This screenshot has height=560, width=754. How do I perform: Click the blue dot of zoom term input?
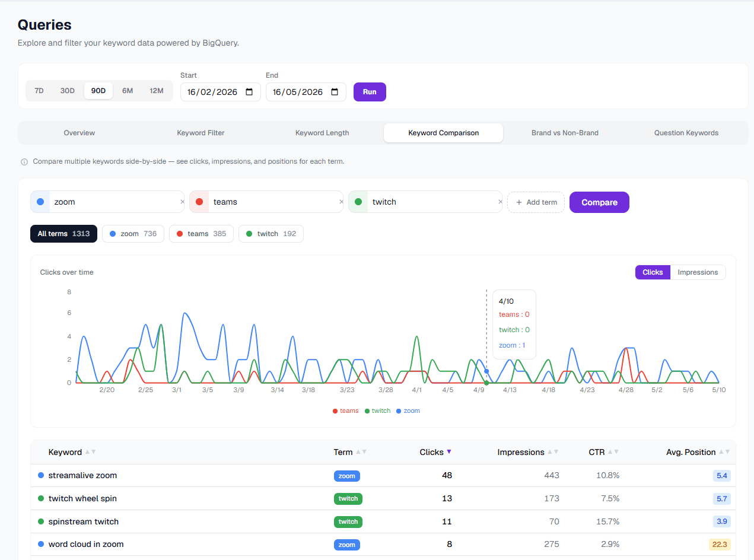click(40, 202)
